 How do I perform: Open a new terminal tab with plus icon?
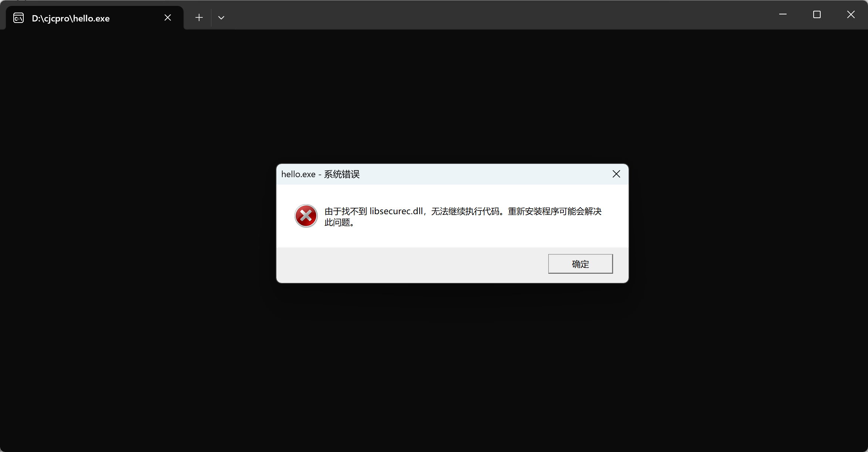pos(199,18)
